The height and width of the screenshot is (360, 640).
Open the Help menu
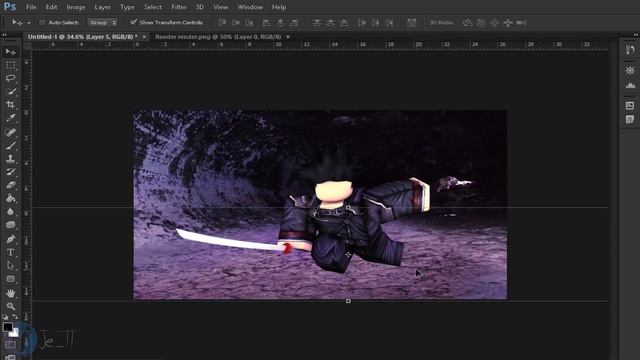coord(279,7)
